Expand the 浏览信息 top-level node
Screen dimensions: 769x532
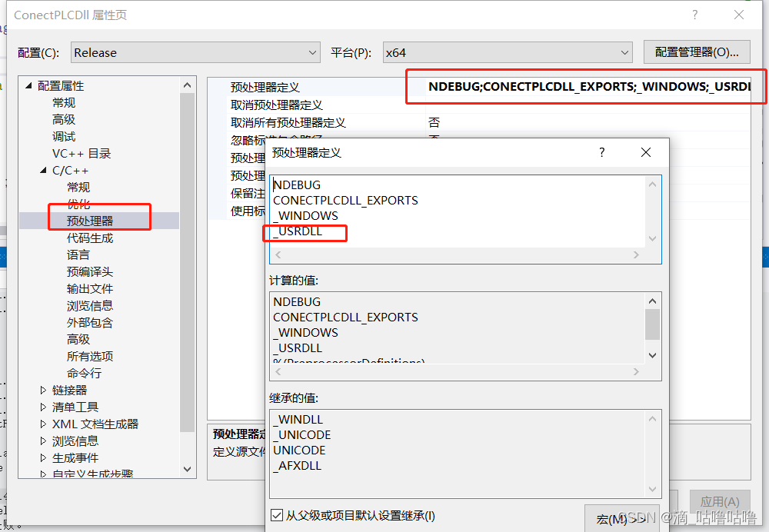click(x=43, y=441)
